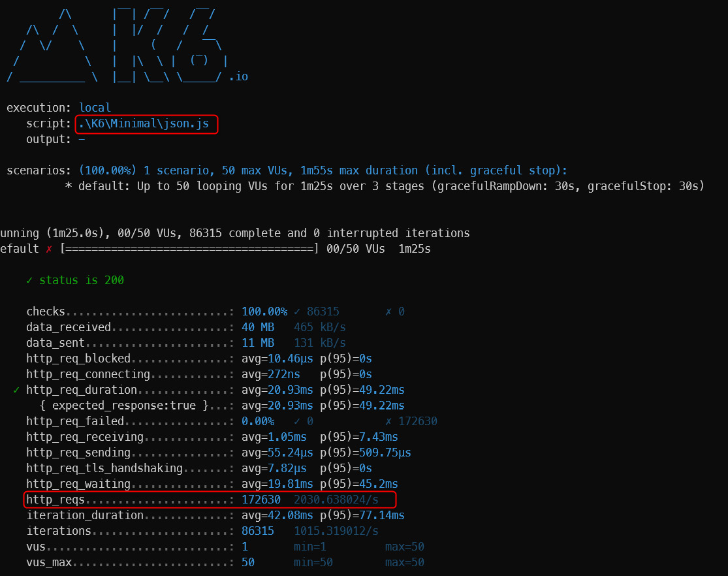Screen dimensions: 728x576
Task: Click the 465 kB/s received rate
Action: pyautogui.click(x=319, y=327)
